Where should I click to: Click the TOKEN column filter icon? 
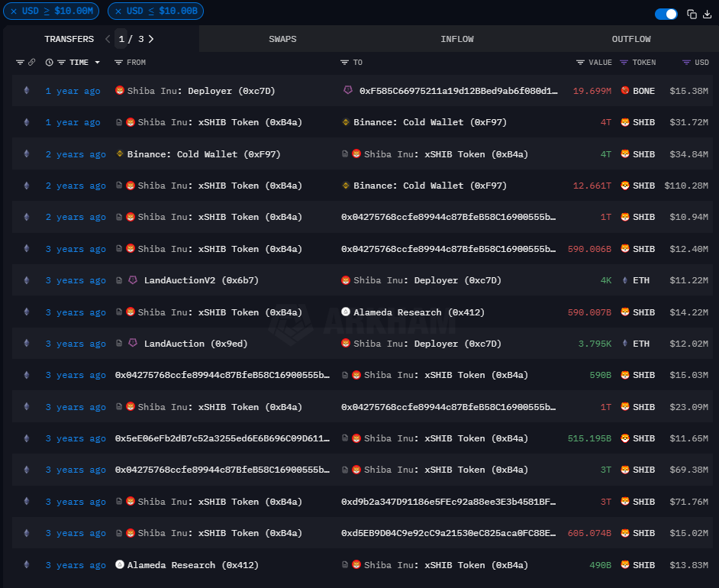click(x=624, y=63)
